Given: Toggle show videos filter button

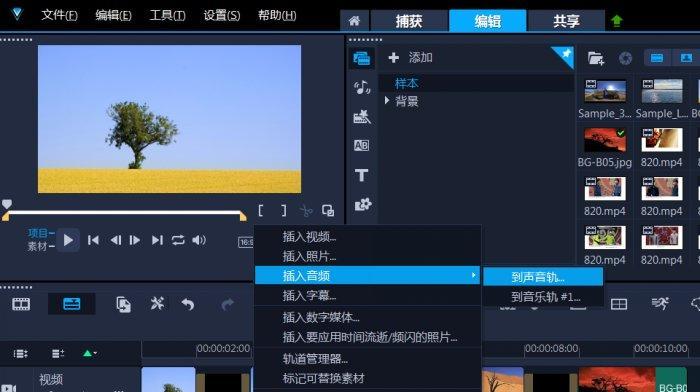Looking at the screenshot, I should coord(656,58).
